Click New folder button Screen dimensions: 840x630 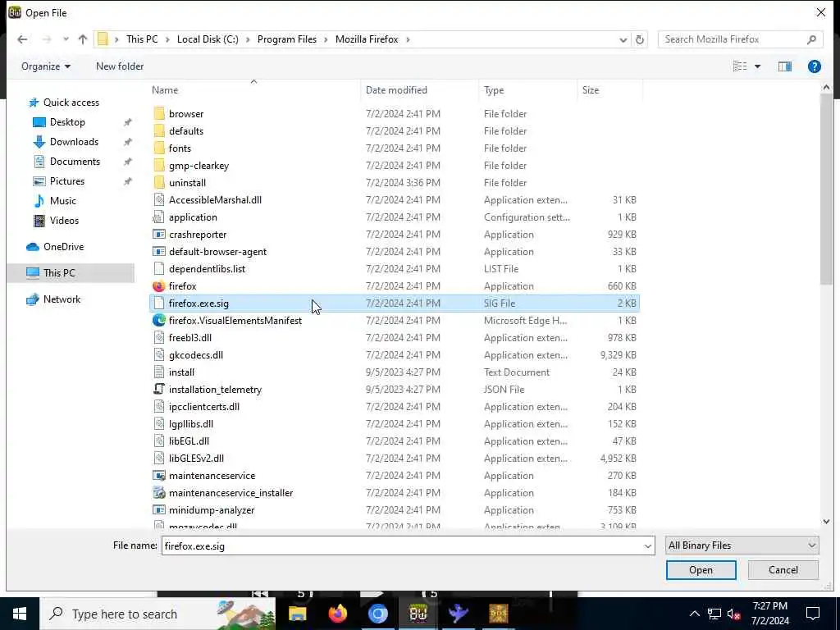(x=120, y=66)
